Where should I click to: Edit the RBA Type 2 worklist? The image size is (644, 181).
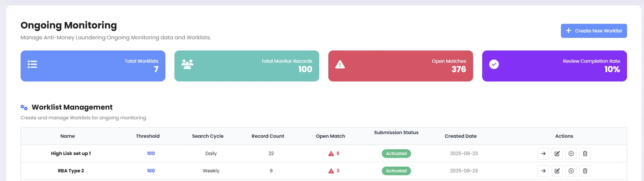pos(557,171)
